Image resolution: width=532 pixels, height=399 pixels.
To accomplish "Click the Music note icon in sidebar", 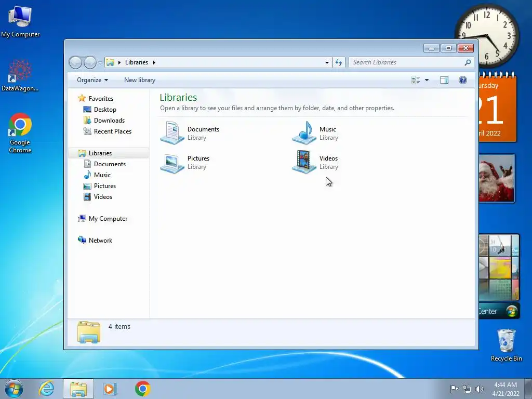I will coord(87,175).
